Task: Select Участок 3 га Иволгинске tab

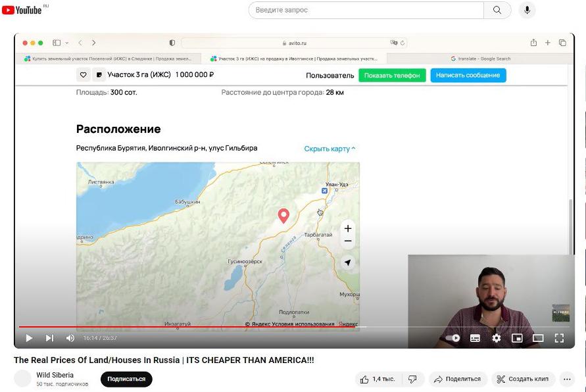Action: [294, 59]
